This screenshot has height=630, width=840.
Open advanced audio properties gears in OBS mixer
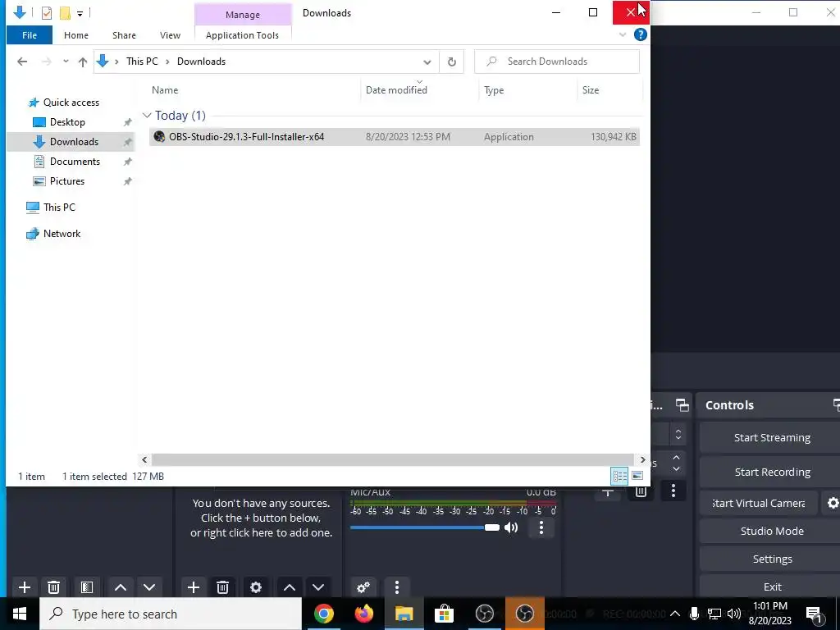click(x=363, y=587)
